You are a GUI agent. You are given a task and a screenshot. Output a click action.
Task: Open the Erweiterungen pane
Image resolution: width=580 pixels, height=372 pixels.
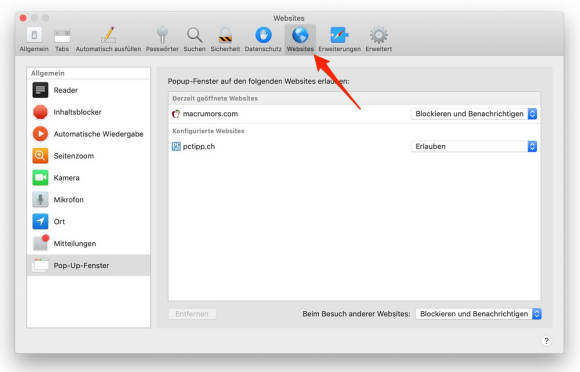339,39
